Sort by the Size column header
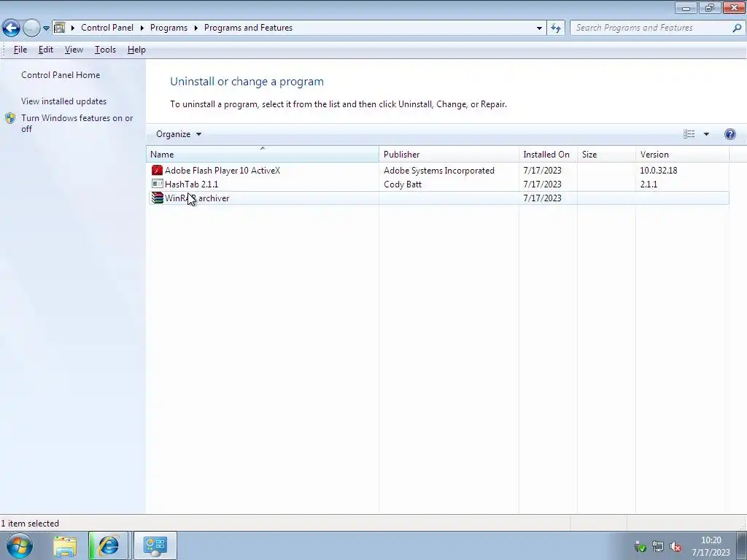747x560 pixels. click(606, 155)
